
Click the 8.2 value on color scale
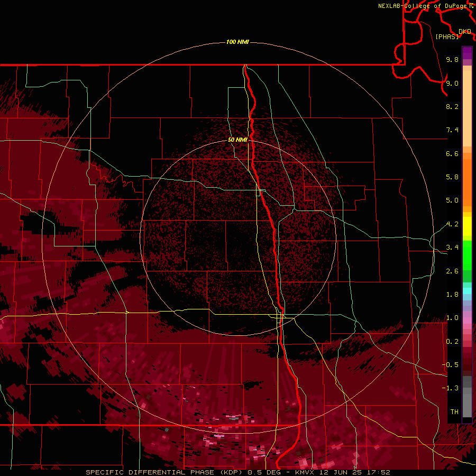click(x=452, y=106)
